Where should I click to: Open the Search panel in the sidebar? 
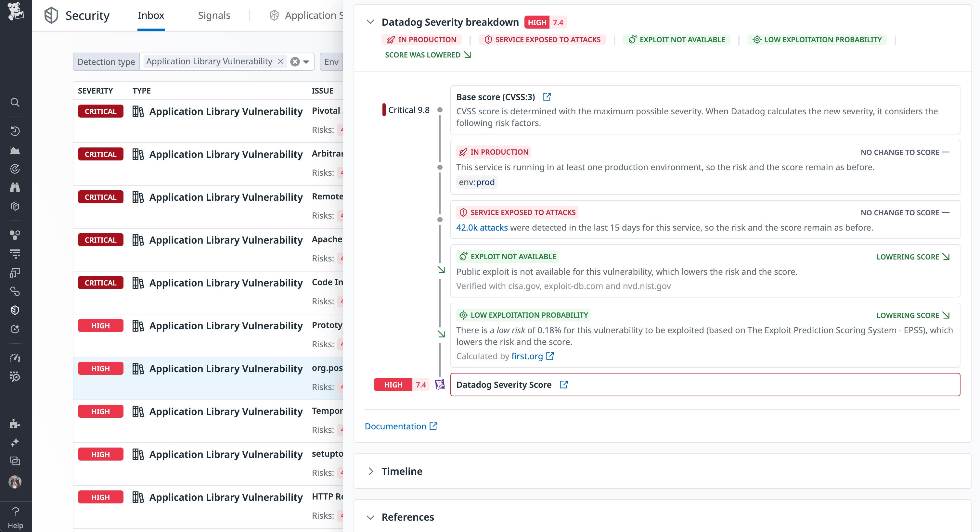[x=15, y=102]
